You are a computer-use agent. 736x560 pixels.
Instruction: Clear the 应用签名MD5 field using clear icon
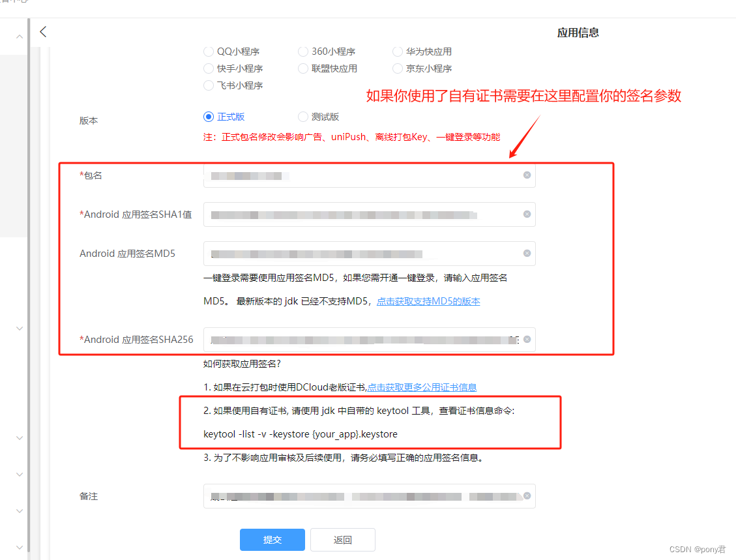(527, 253)
